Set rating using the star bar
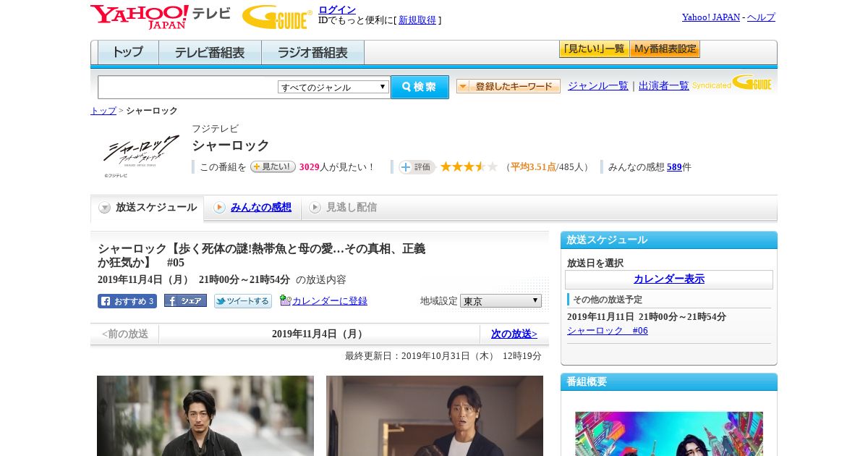 pos(469,167)
